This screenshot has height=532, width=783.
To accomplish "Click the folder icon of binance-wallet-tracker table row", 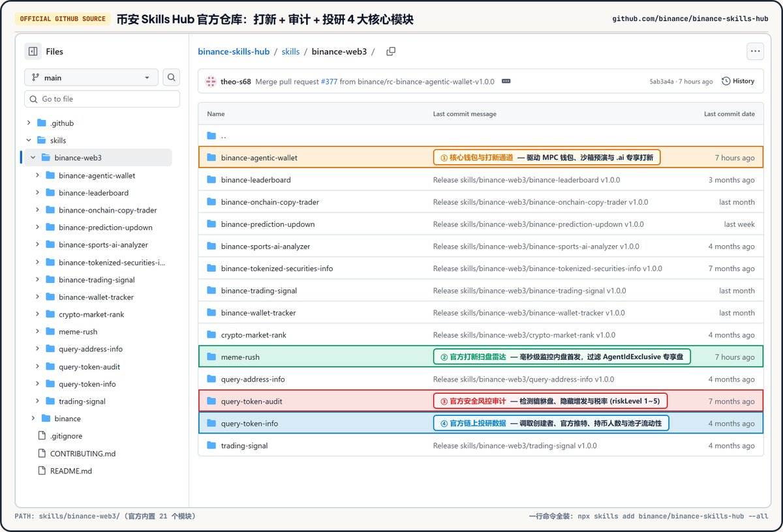I will (x=211, y=313).
